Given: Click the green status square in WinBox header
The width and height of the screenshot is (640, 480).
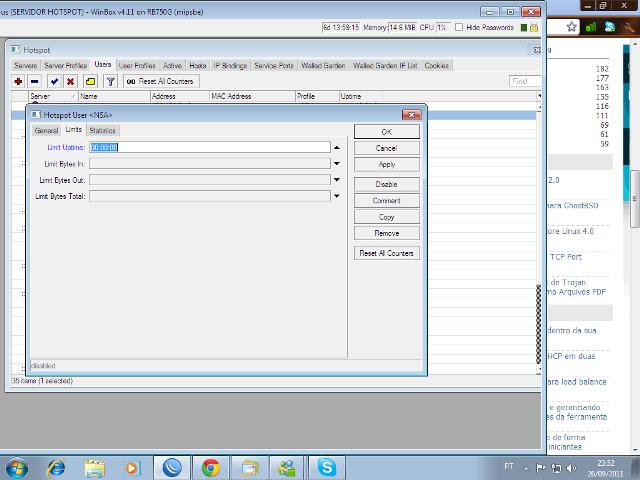Looking at the screenshot, I should click(x=524, y=28).
